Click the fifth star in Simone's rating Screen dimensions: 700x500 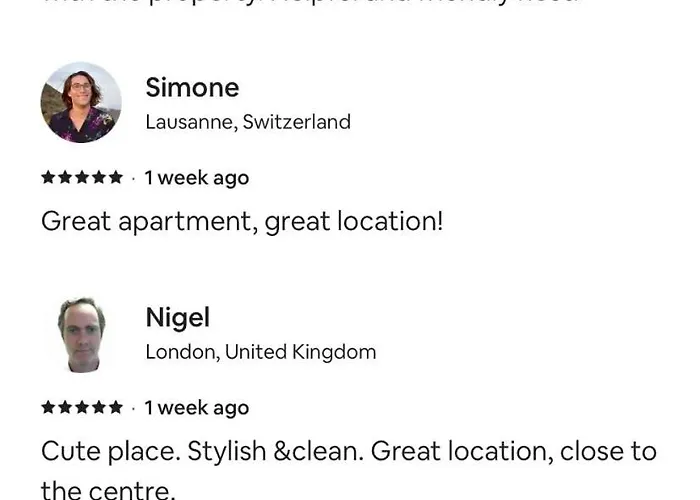tap(116, 178)
